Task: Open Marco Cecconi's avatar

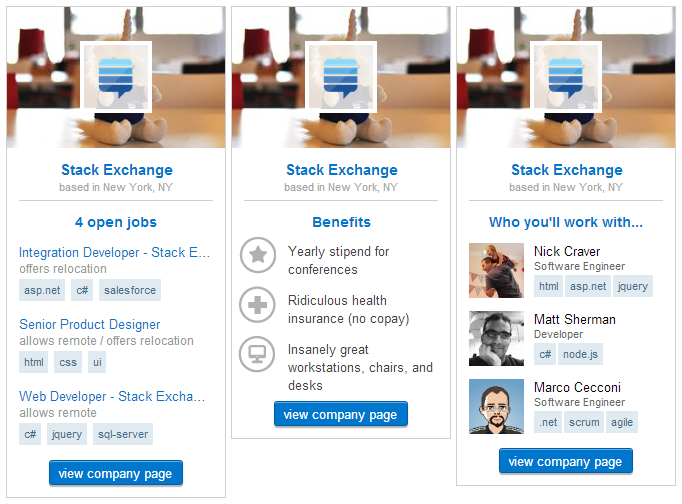Action: [496, 407]
